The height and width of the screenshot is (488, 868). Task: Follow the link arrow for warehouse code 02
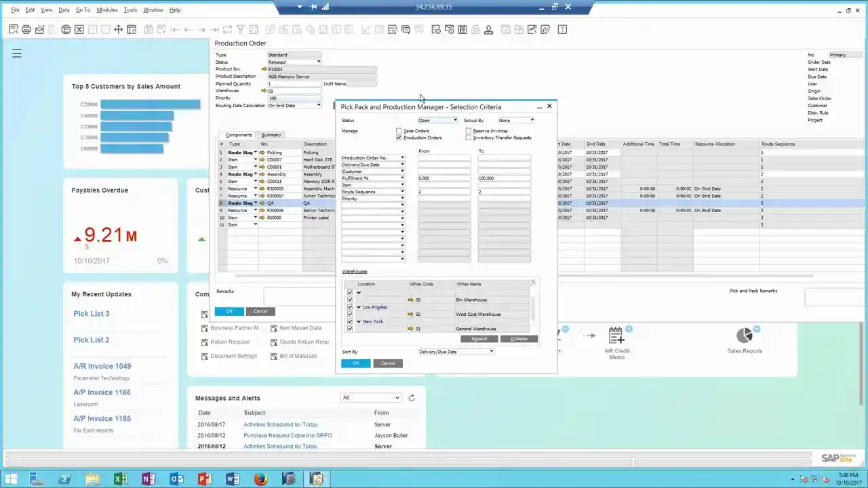[411, 314]
